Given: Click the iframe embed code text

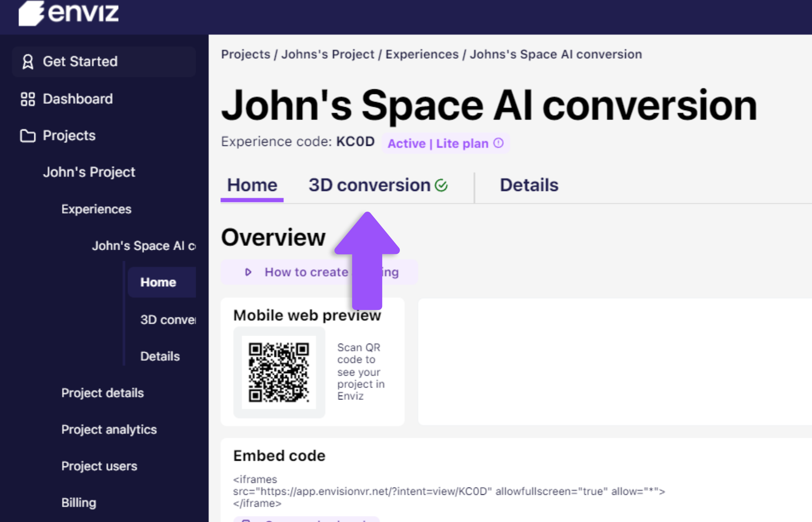Looking at the screenshot, I should [x=449, y=491].
